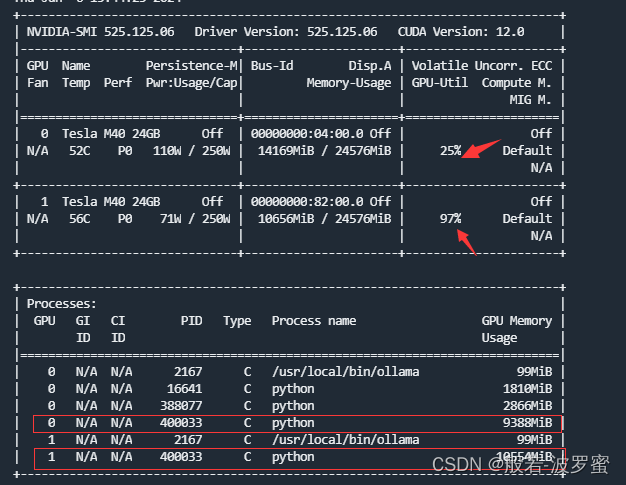Image resolution: width=626 pixels, height=485 pixels.
Task: Click the Process name column header
Action: [314, 321]
